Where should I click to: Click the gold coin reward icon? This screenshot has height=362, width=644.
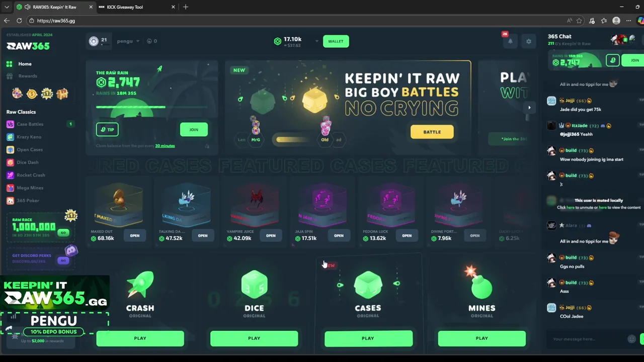pos(32,94)
